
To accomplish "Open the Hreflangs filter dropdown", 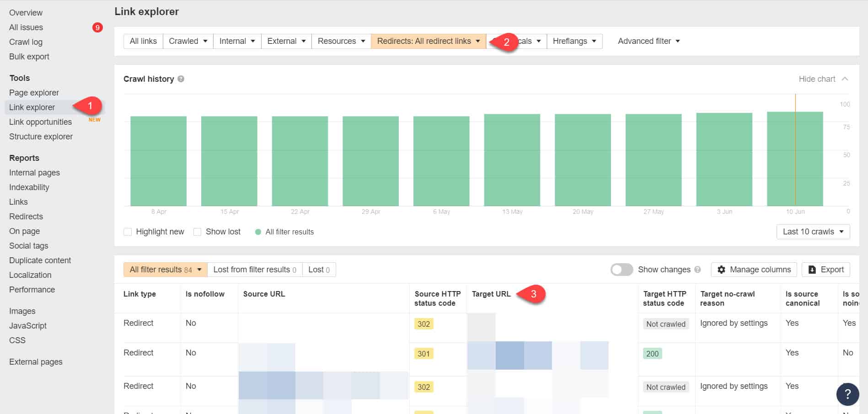I will [x=574, y=41].
